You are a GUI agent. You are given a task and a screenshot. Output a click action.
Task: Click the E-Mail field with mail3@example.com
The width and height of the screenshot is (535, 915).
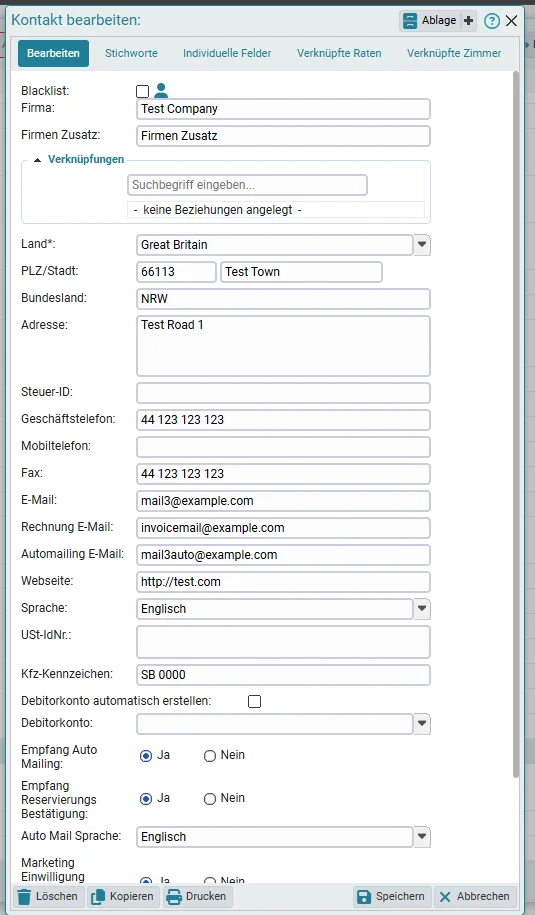(284, 501)
